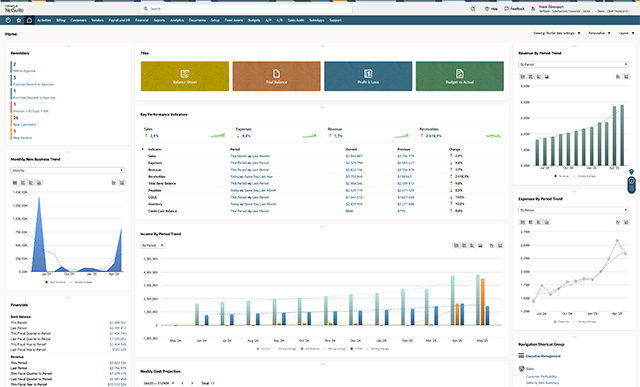Click inside the global Search field

pos(246,9)
